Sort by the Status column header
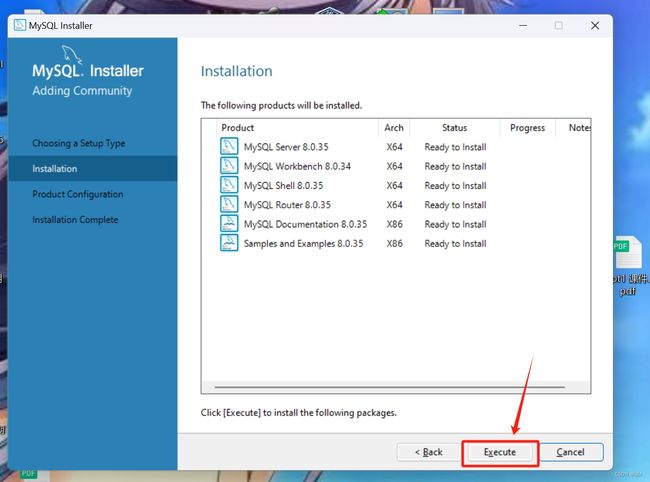 pos(455,128)
